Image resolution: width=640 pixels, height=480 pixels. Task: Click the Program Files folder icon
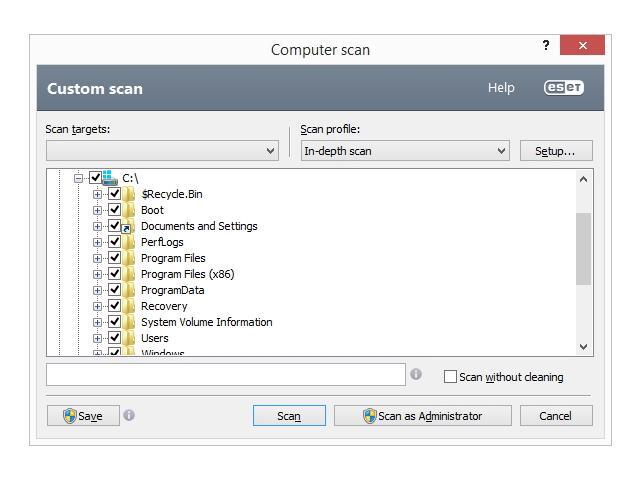[x=129, y=258]
